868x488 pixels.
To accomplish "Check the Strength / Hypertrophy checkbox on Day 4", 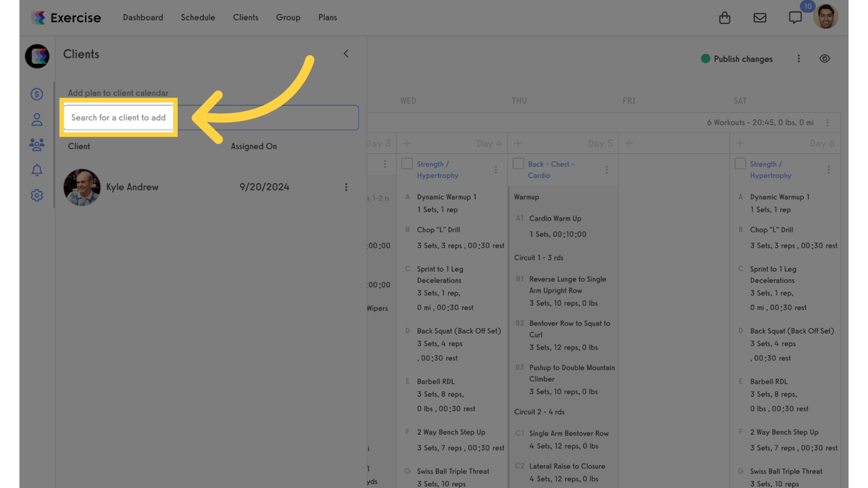I will pyautogui.click(x=407, y=163).
